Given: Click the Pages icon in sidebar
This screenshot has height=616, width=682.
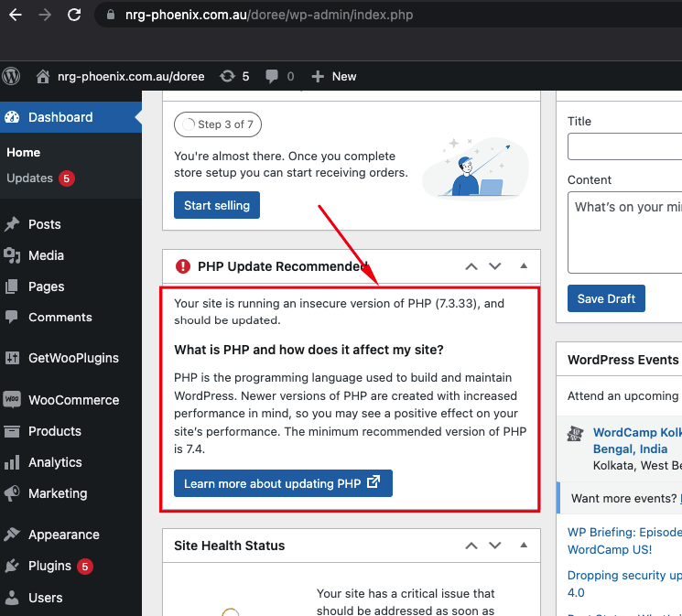Looking at the screenshot, I should pyautogui.click(x=12, y=286).
